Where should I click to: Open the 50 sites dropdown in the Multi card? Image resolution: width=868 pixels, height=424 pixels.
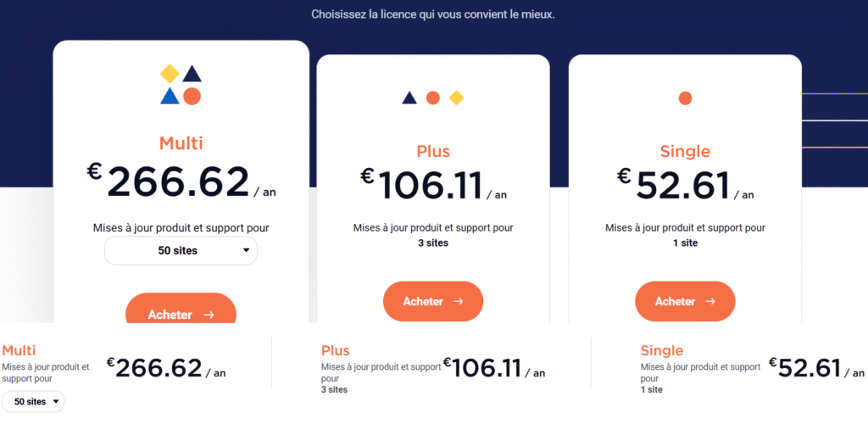pos(181,250)
